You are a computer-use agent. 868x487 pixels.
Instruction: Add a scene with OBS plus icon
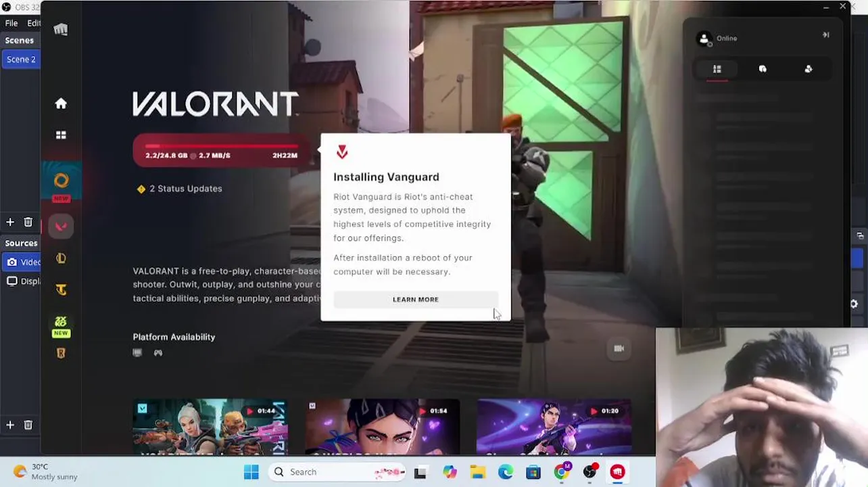click(x=10, y=222)
